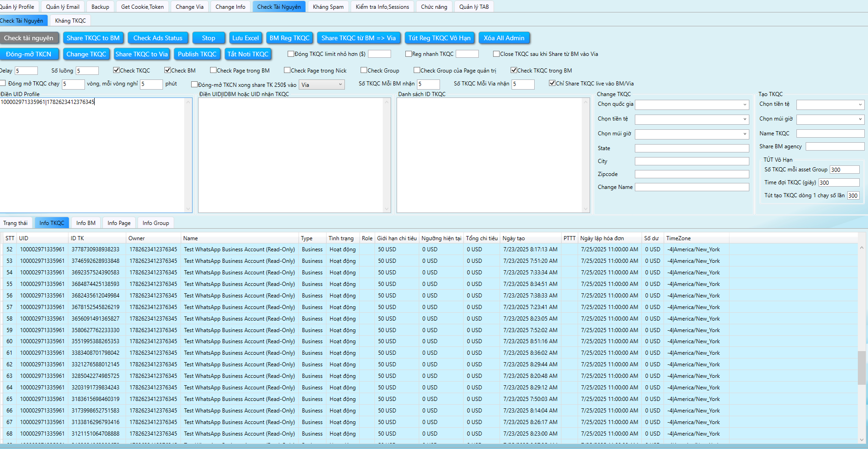Sort table by Ngày tạo column header
Viewport: 868px width, 449px height.
[513, 238]
